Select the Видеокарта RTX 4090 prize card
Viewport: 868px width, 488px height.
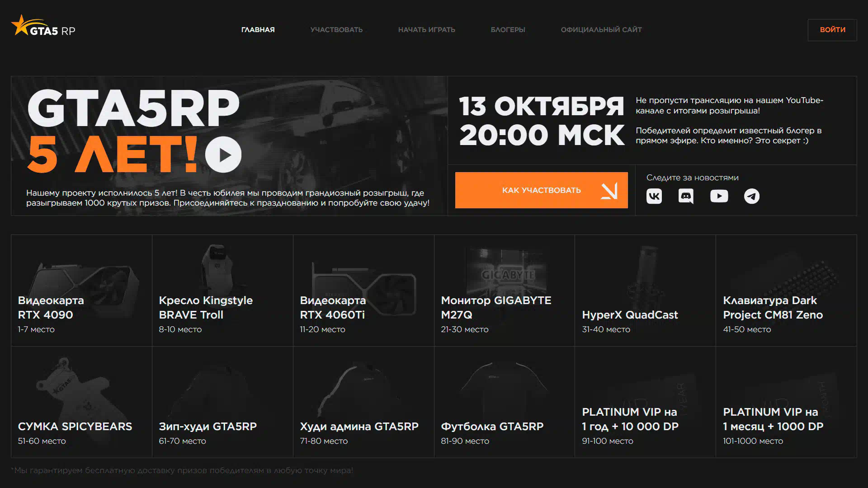click(81, 291)
